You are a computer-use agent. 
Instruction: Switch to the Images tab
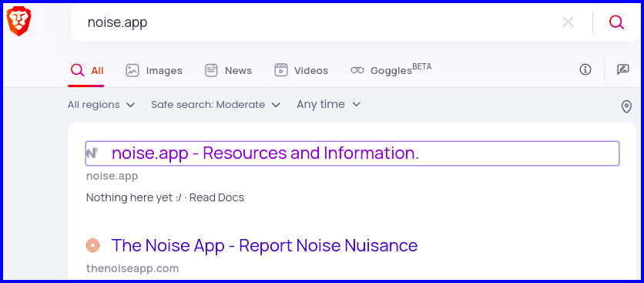click(154, 71)
